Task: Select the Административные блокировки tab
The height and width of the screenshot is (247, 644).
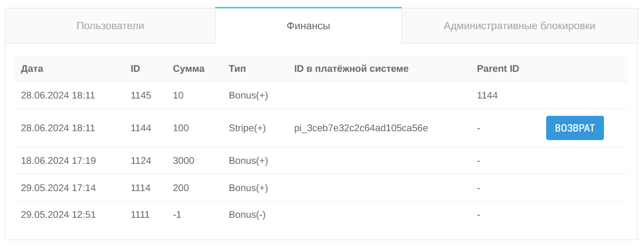Action: 519,26
